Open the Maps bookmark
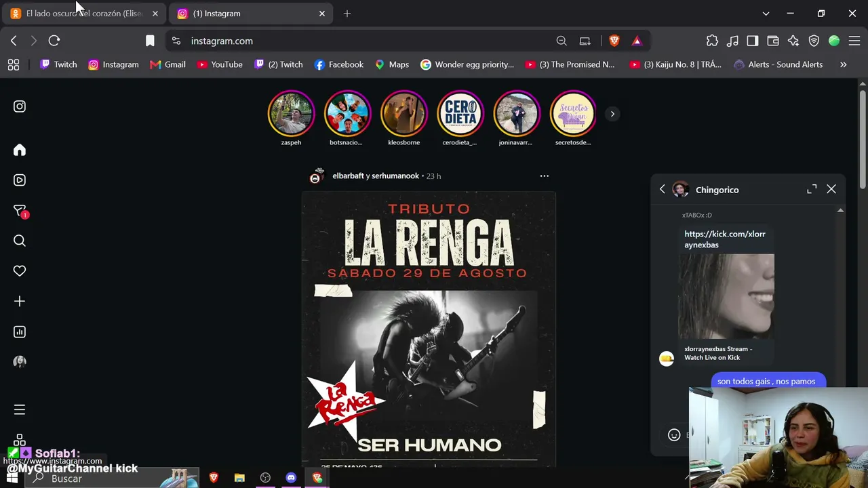This screenshot has width=868, height=488. point(392,64)
